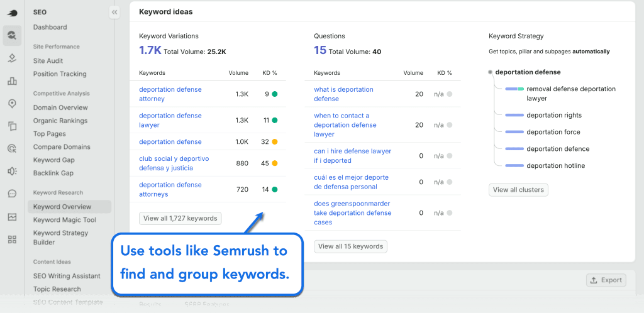Open Site Audit
The image size is (644, 313).
48,61
